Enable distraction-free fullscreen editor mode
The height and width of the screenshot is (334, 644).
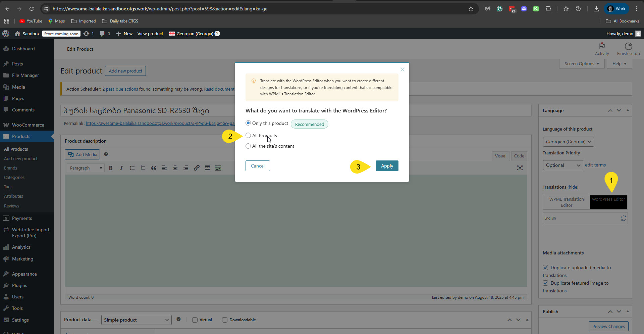pyautogui.click(x=520, y=168)
